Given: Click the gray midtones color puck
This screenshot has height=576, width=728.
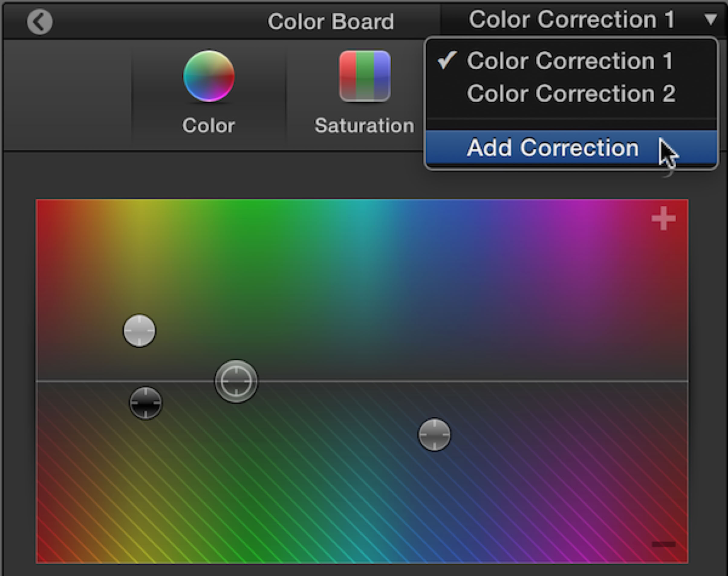Looking at the screenshot, I should point(434,435).
